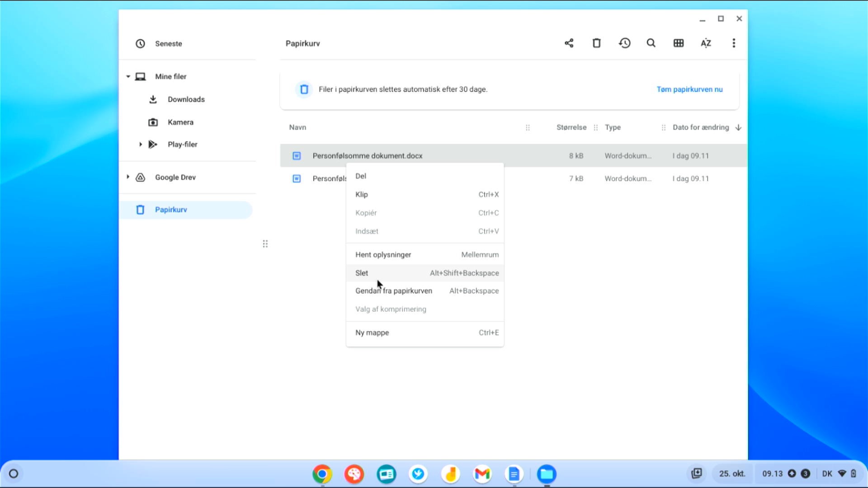The height and width of the screenshot is (488, 868).
Task: Open Chrome from the shelf
Action: point(322,474)
